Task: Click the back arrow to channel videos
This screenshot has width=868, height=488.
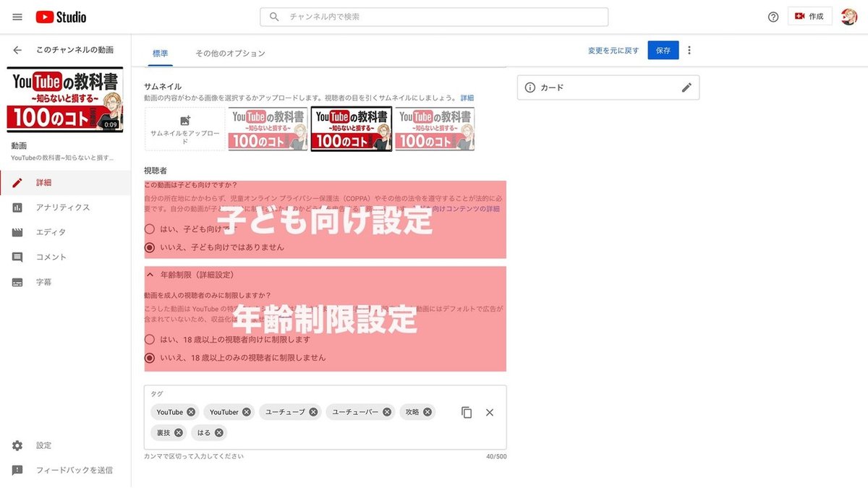Action: [x=16, y=49]
